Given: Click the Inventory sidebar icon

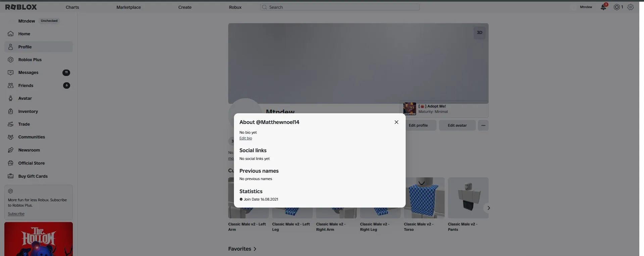Looking at the screenshot, I should click(x=11, y=112).
